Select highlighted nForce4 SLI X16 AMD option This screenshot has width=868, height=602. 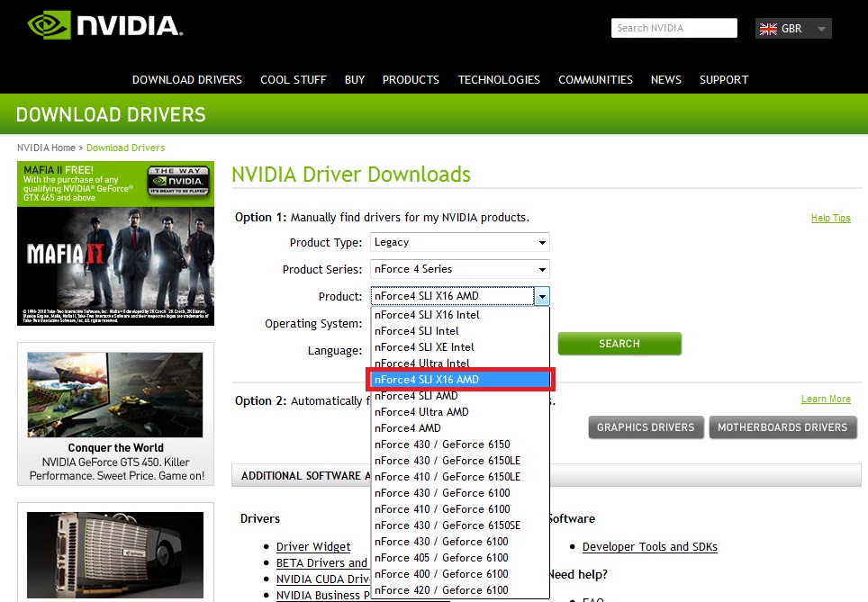[x=459, y=380]
